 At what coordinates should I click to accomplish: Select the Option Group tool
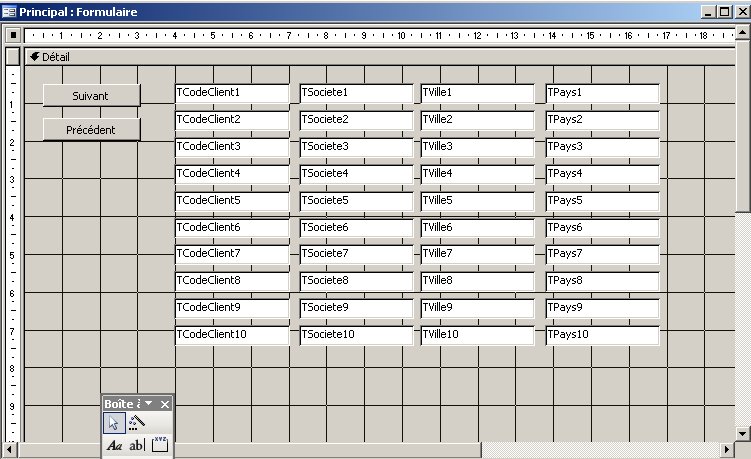[160, 446]
